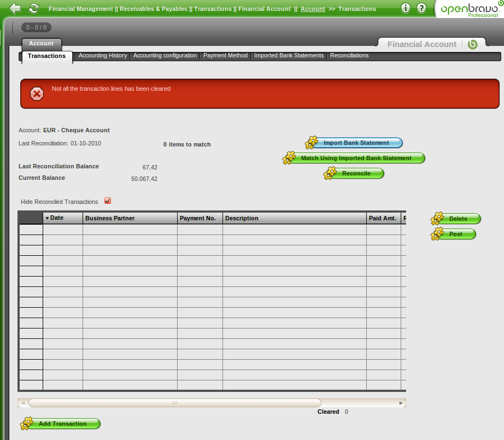Follow the Account breadcrumb link
504x440 pixels.
pyautogui.click(x=313, y=9)
